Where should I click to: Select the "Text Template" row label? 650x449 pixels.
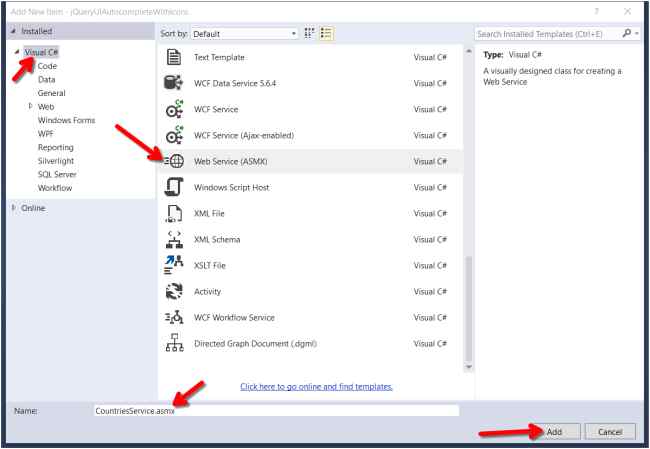tap(219, 57)
